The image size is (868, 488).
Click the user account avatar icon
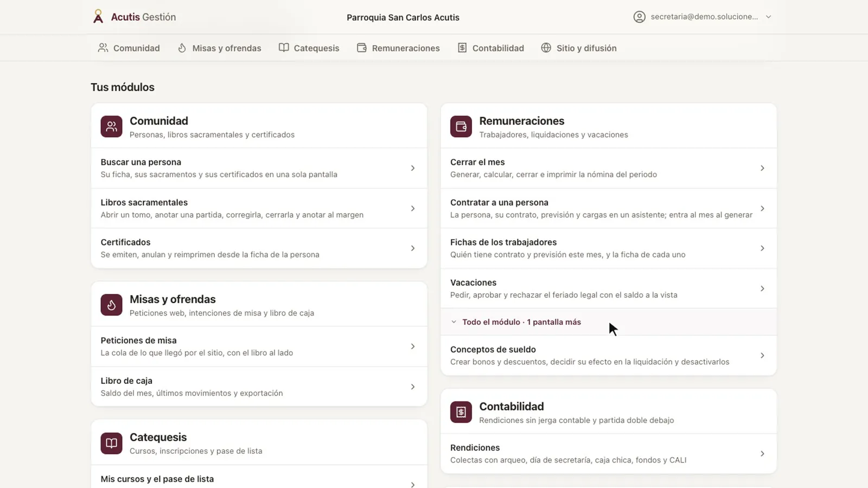640,17
